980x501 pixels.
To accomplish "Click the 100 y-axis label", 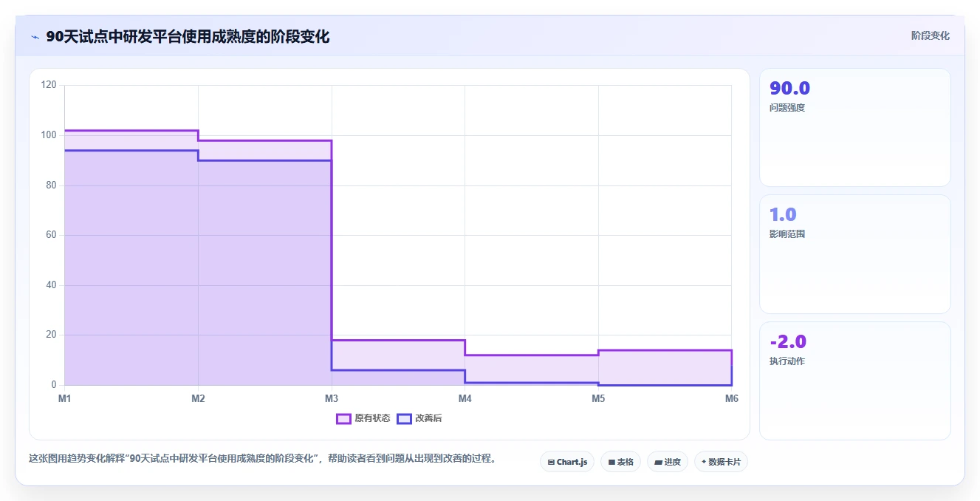I will tap(49, 135).
